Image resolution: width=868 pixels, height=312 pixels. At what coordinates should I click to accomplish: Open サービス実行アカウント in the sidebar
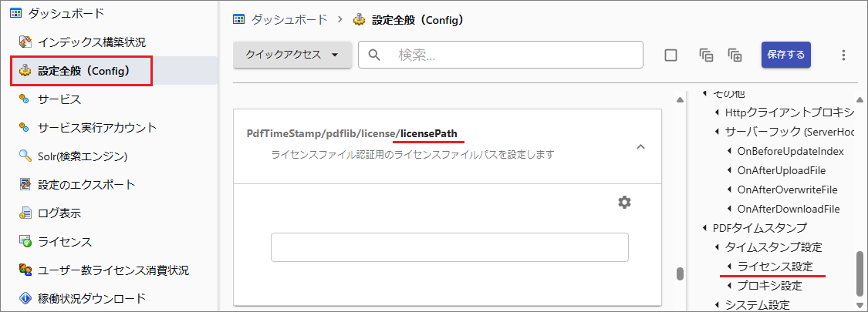97,128
